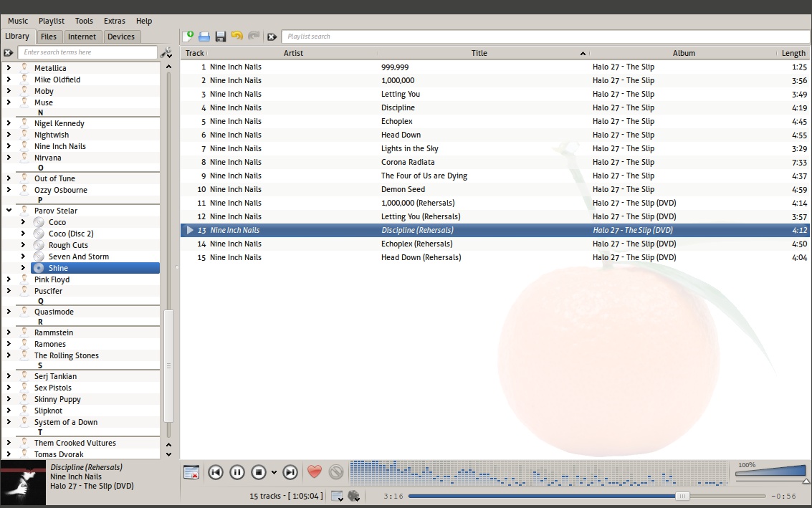The image size is (812, 508).
Task: Sort playlist by Title column header
Action: point(484,53)
